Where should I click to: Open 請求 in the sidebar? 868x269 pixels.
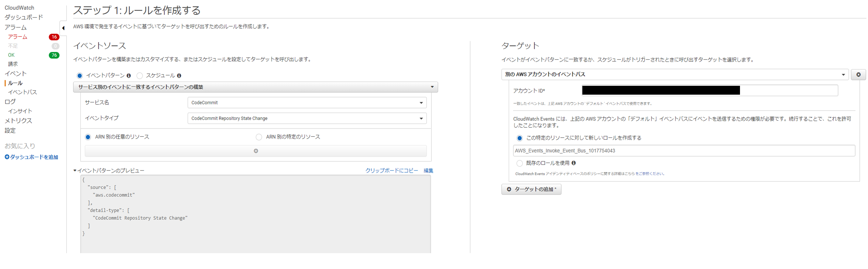pos(13,64)
